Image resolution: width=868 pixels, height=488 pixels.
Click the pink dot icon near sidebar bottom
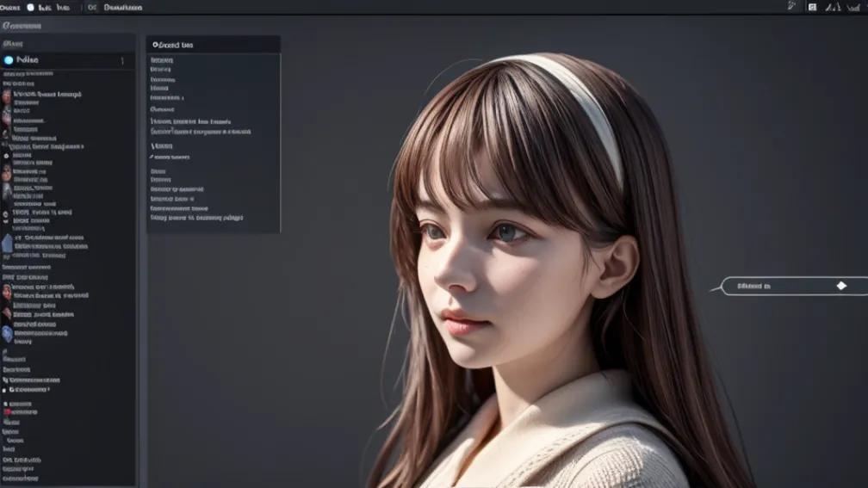7,412
